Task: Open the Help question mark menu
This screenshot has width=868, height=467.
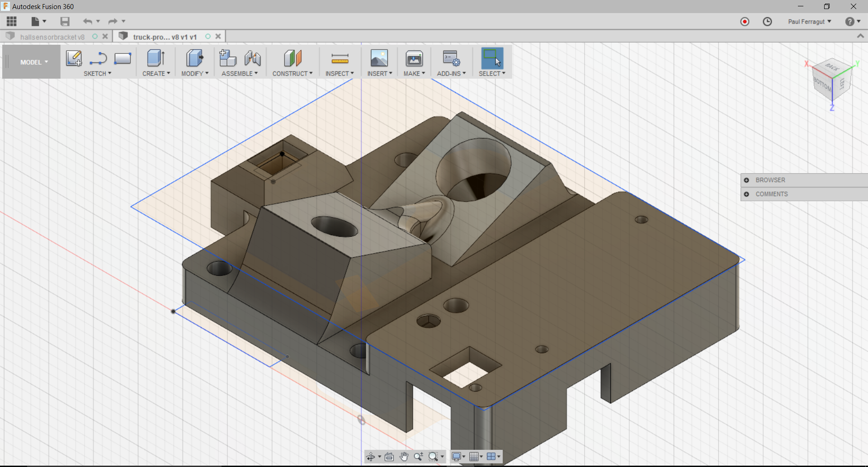Action: (849, 22)
